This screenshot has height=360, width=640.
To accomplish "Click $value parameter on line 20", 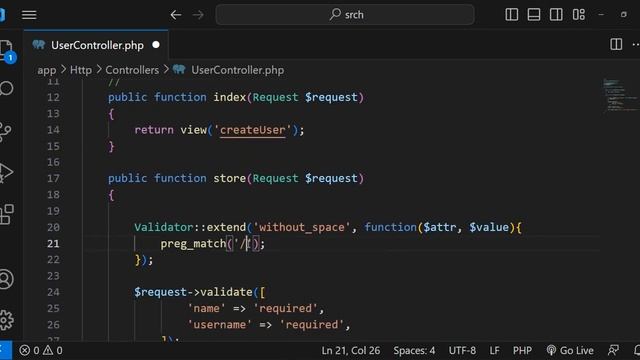I will 489,227.
